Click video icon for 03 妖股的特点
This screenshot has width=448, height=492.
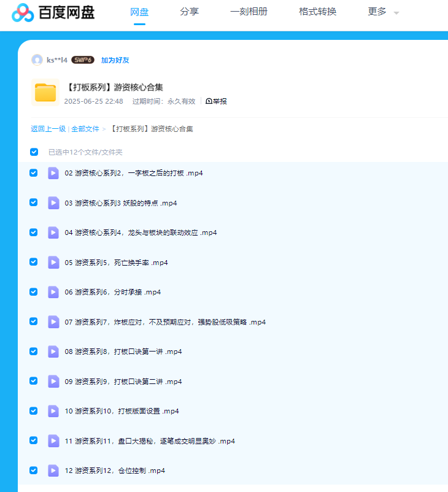(53, 202)
